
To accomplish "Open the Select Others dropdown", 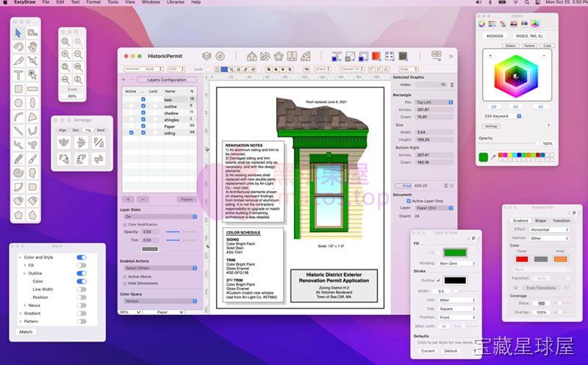I will pos(160,268).
